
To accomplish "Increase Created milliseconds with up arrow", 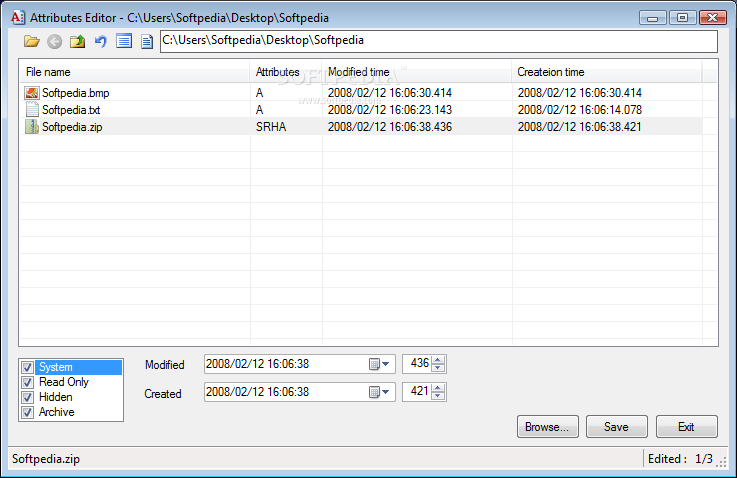I will (x=438, y=388).
